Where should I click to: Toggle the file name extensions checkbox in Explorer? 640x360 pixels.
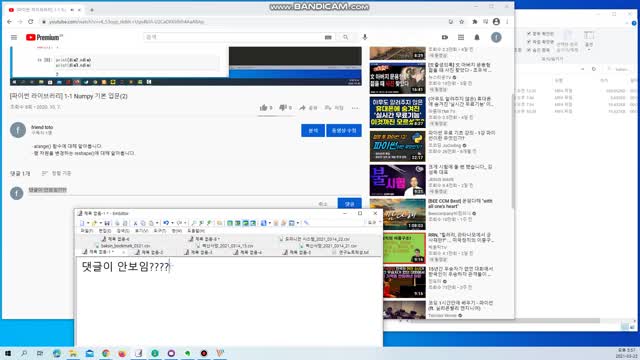pos(529,42)
